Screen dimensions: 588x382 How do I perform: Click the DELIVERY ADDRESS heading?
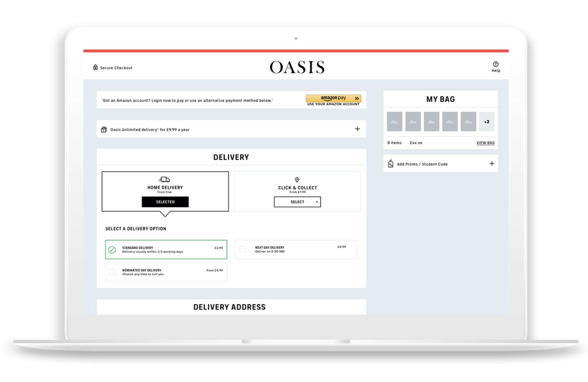point(229,307)
